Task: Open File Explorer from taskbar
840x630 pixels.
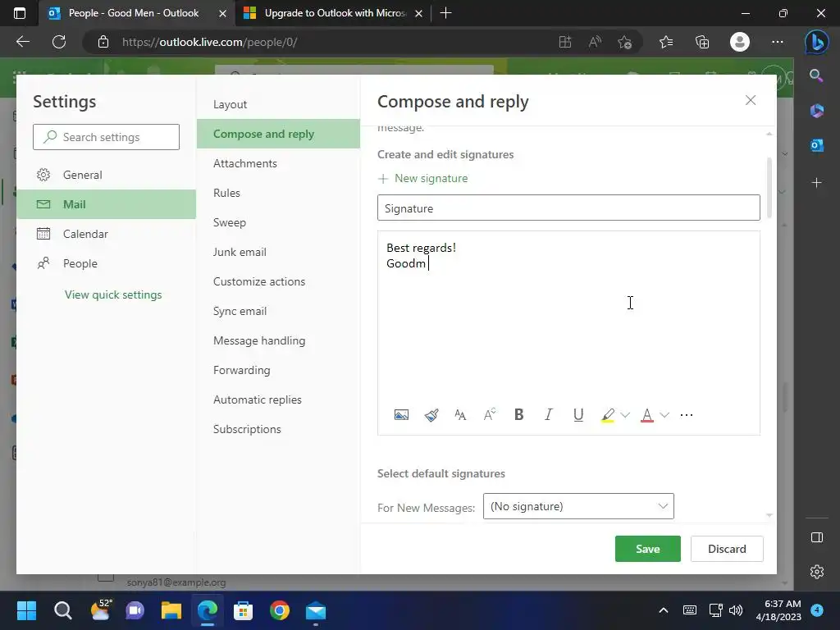Action: pos(171,610)
